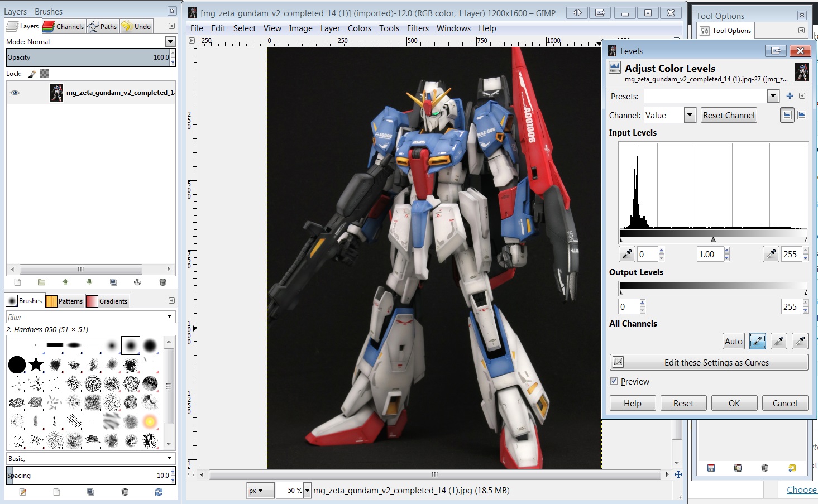Duplicate the selected brush
Screen dimensions: 818x504
tap(90, 492)
